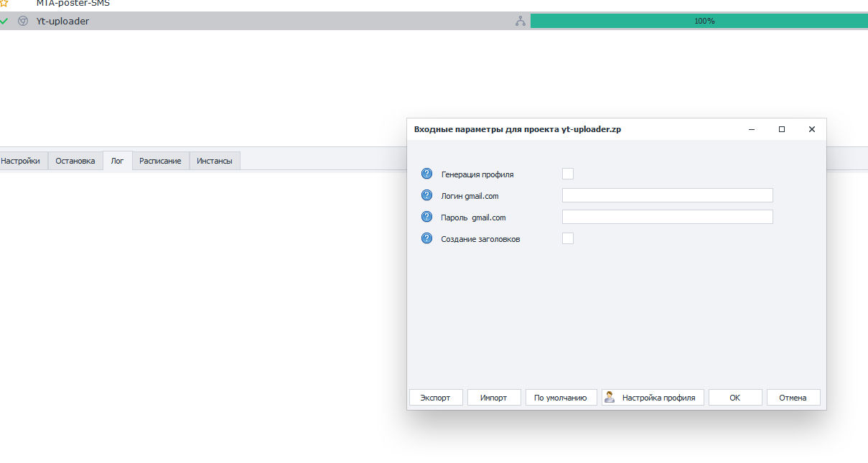Open Настройка профиля button
Image resolution: width=868 pixels, height=463 pixels.
click(x=653, y=398)
